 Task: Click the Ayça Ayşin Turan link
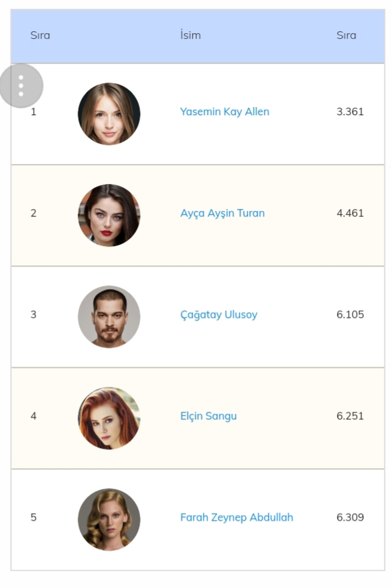222,213
